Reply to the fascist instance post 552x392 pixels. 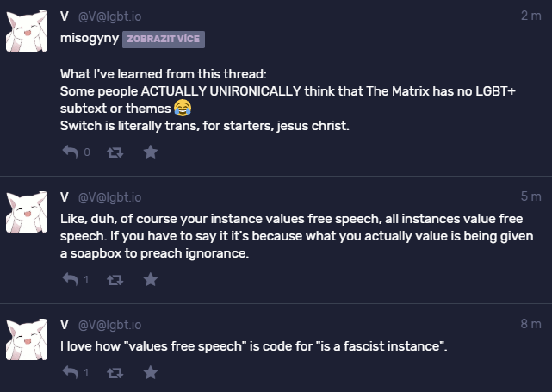pos(71,372)
